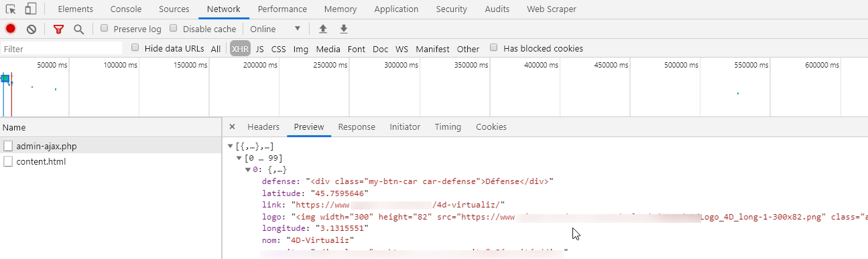Open the Web Scraper tab

pyautogui.click(x=552, y=9)
